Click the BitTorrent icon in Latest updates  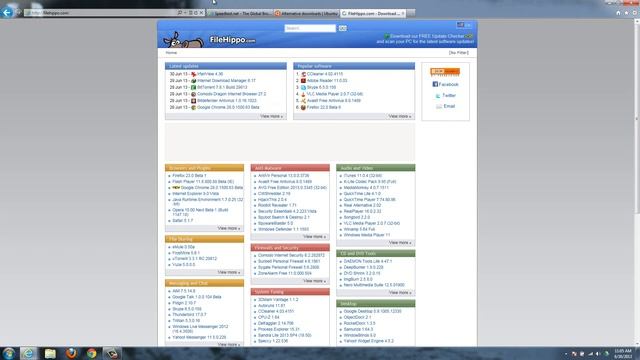193,87
